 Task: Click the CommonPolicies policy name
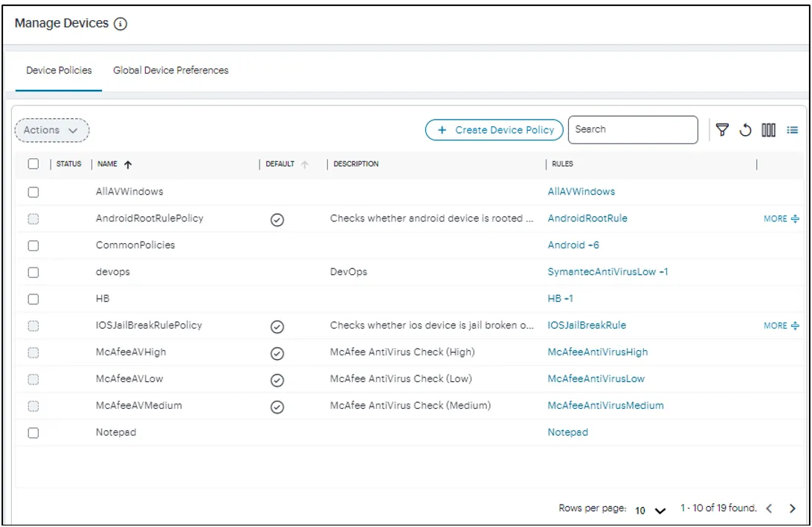coord(135,245)
